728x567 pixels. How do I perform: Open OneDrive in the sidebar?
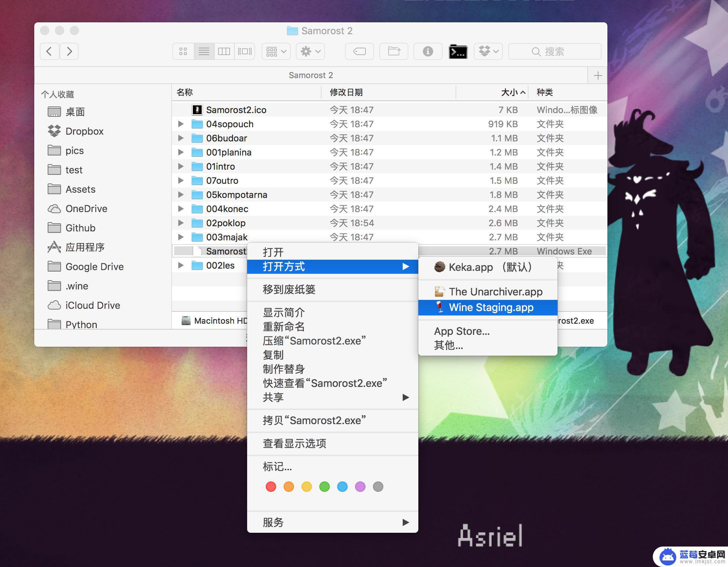point(77,209)
